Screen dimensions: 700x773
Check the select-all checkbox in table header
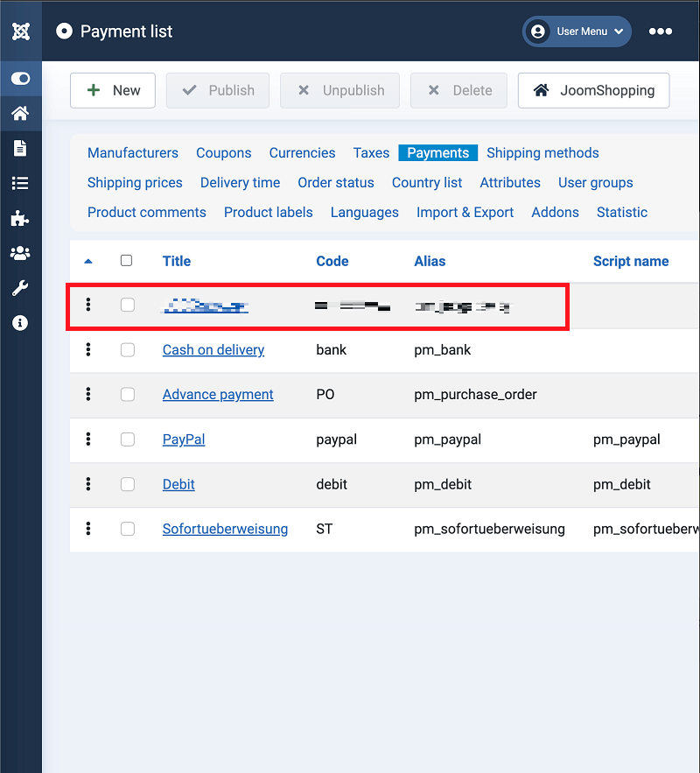click(126, 260)
